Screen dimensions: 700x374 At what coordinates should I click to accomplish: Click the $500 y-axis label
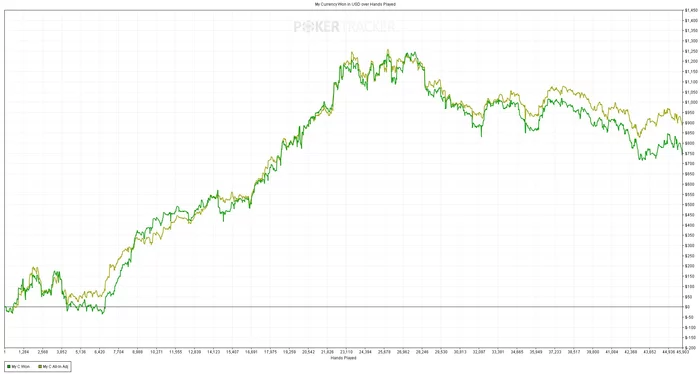click(690, 204)
